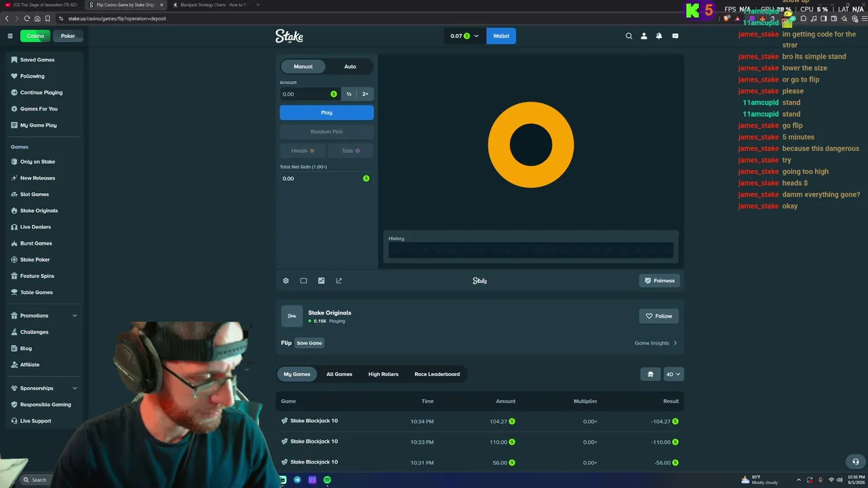Open the weather widget in taskbar

coord(760,480)
